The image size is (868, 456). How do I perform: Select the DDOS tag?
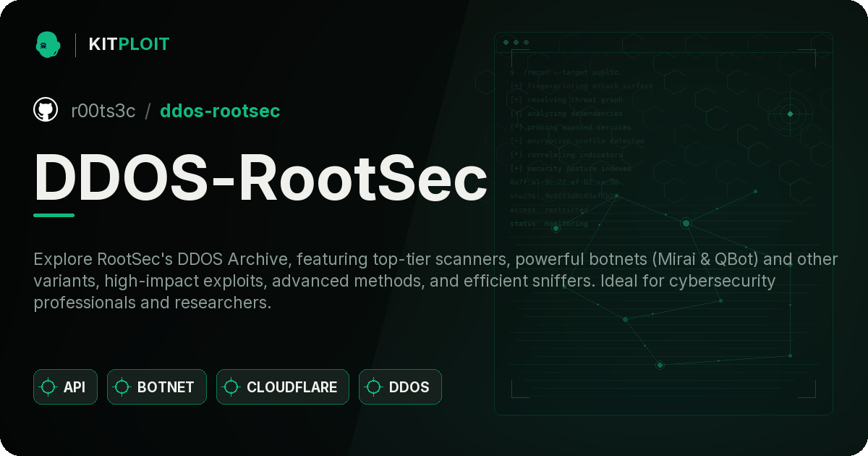tap(400, 387)
